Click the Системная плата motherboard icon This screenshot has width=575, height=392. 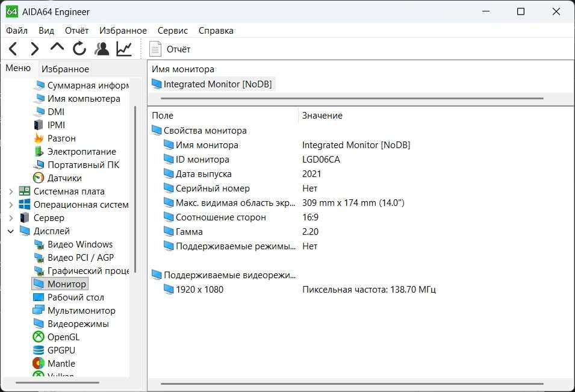pos(25,191)
